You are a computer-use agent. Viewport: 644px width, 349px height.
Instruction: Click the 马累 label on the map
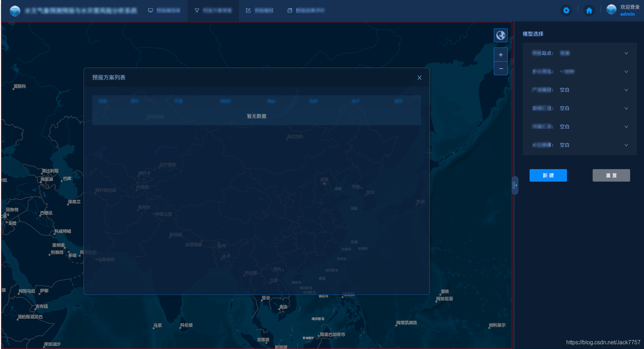click(157, 325)
